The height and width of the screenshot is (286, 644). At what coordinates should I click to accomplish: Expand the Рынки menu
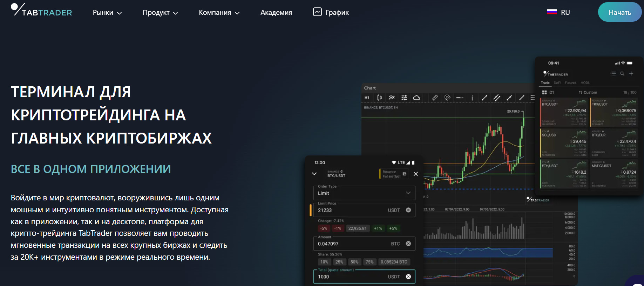[107, 13]
